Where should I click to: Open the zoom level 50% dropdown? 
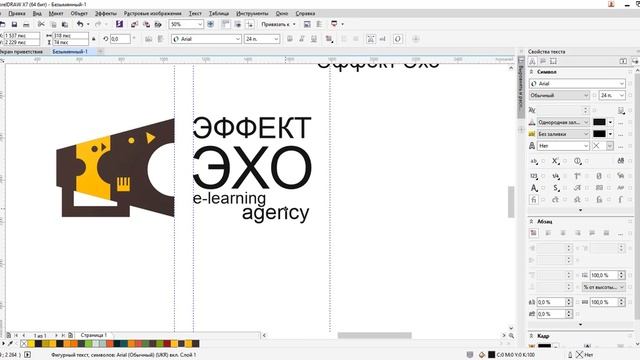[x=200, y=24]
